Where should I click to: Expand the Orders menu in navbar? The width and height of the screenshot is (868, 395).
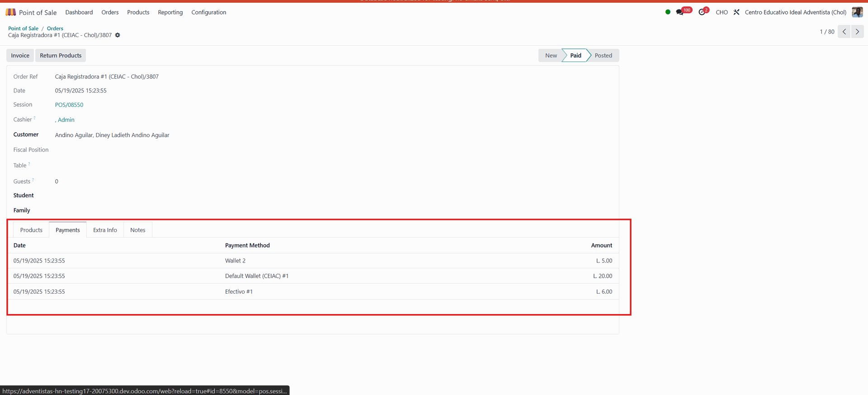coord(110,12)
